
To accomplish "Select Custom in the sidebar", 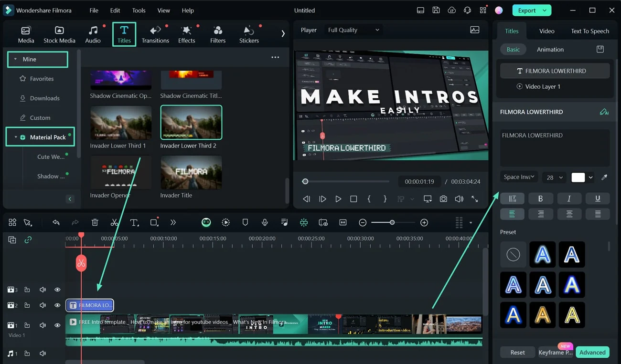I will 35,118.
